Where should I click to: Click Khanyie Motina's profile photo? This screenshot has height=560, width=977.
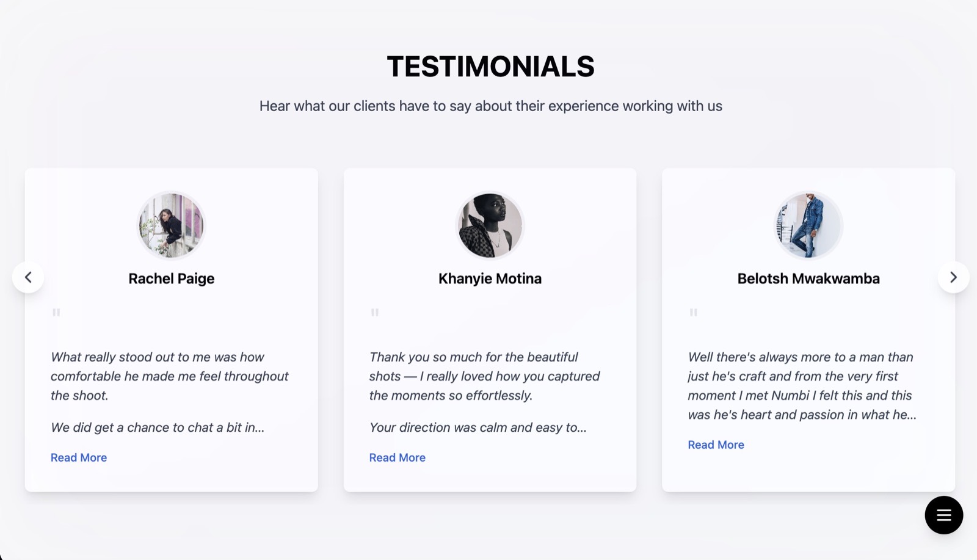tap(490, 225)
